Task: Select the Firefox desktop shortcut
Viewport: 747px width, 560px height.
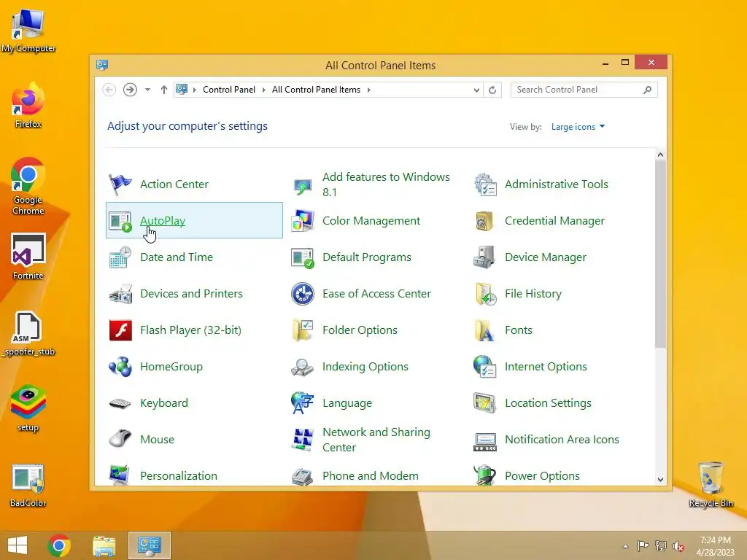Action: (x=28, y=105)
